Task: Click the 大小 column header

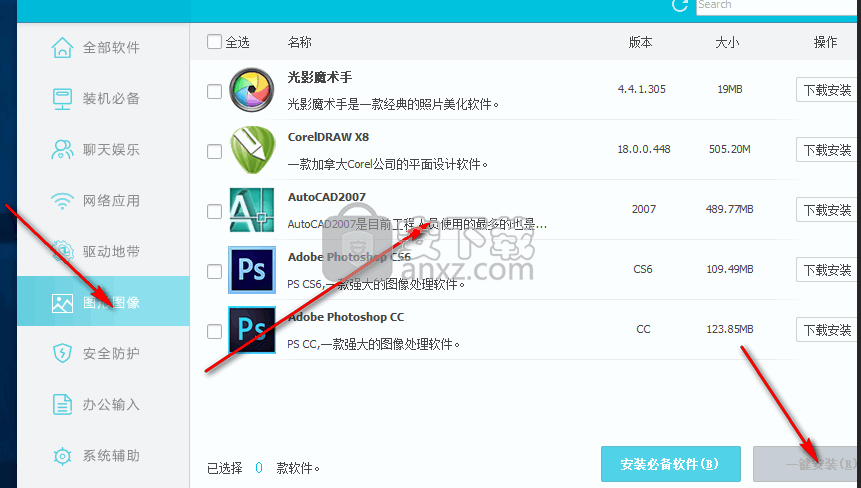Action: pos(727,42)
